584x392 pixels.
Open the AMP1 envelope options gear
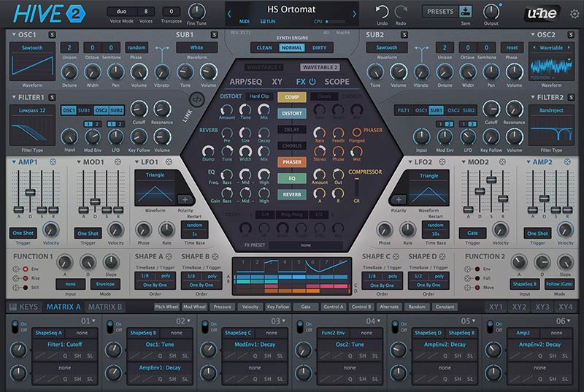(53, 162)
